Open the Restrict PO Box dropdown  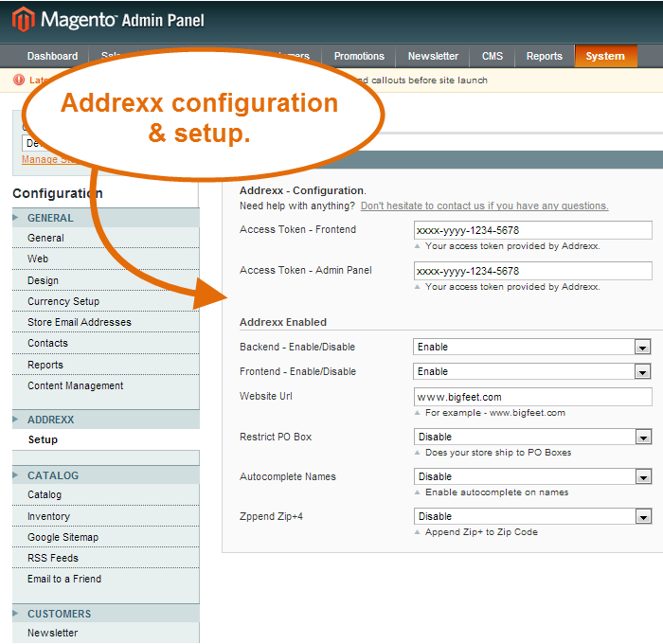pos(532,437)
